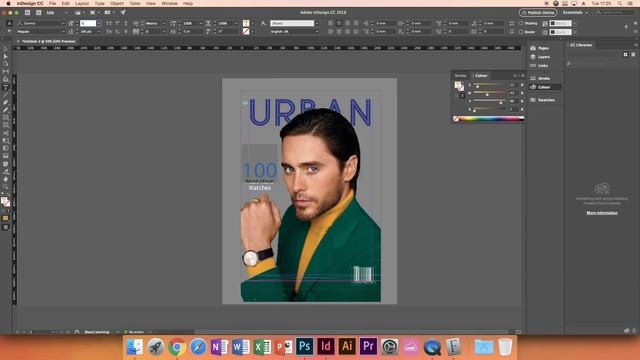Open Premiere Pro from the Dock
The width and height of the screenshot is (640, 360).
click(x=368, y=347)
